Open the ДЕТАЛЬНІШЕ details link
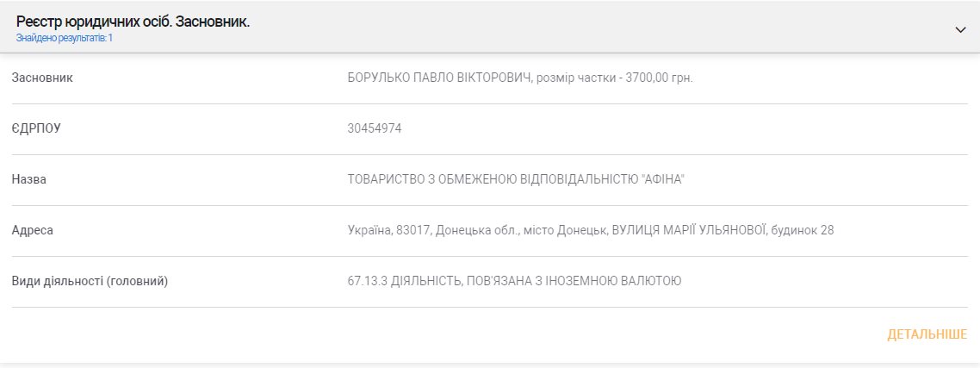Screen dimensions: 980x368 pos(927,334)
